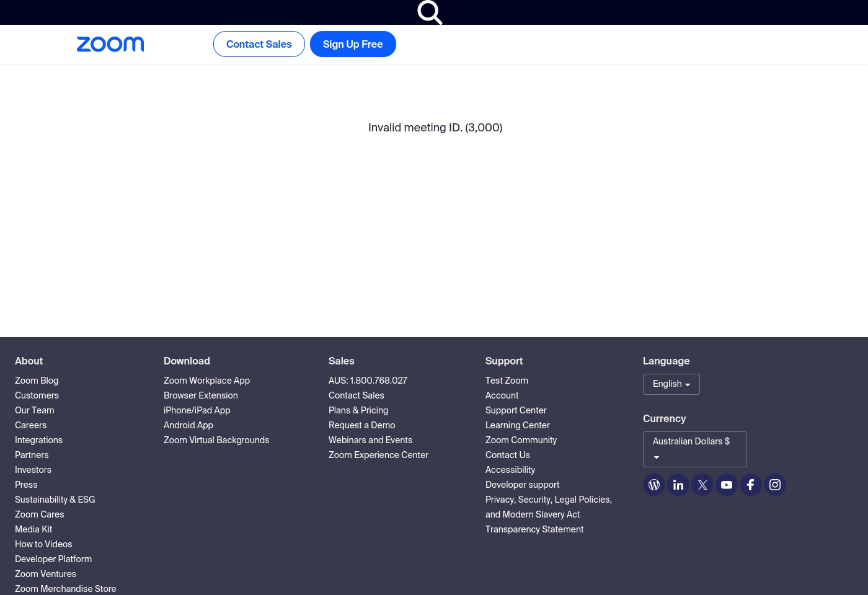The image size is (868, 595).
Task: Open the Android App link
Action: [188, 425]
